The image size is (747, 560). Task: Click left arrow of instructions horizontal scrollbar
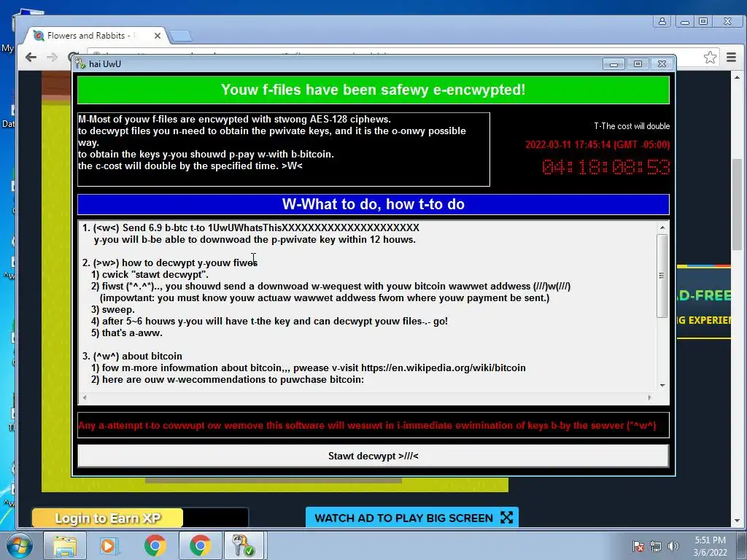[x=85, y=397]
